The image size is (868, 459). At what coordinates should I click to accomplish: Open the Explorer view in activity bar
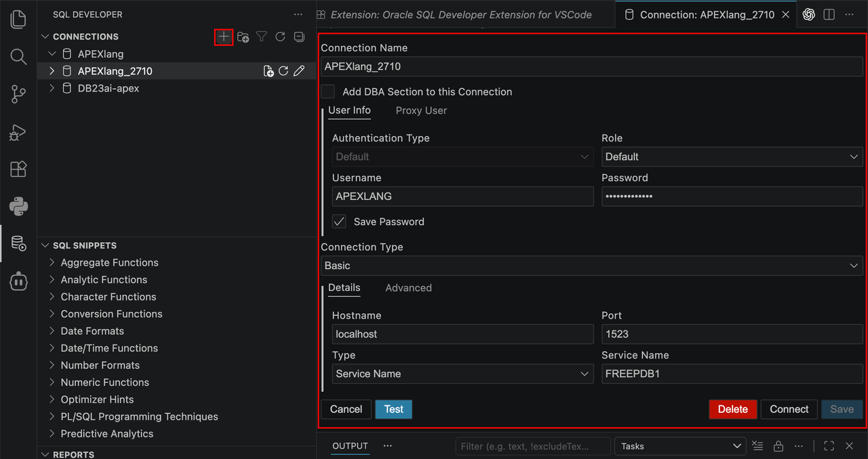[x=18, y=19]
